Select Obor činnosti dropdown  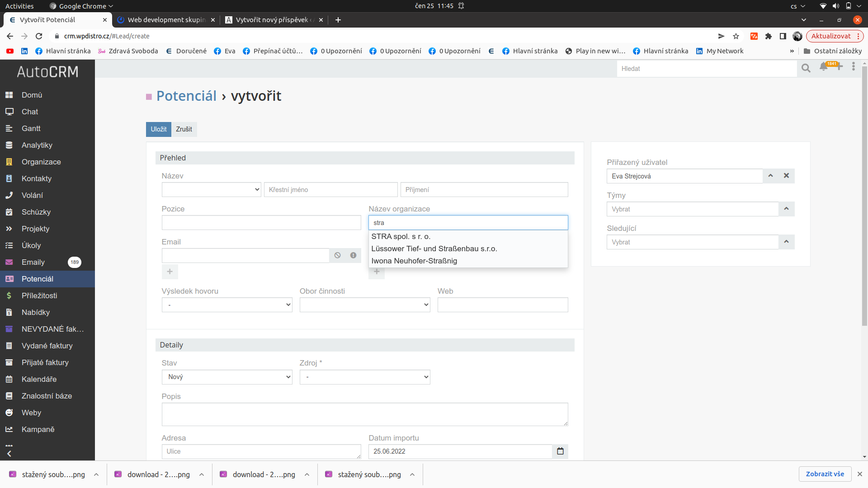[365, 305]
